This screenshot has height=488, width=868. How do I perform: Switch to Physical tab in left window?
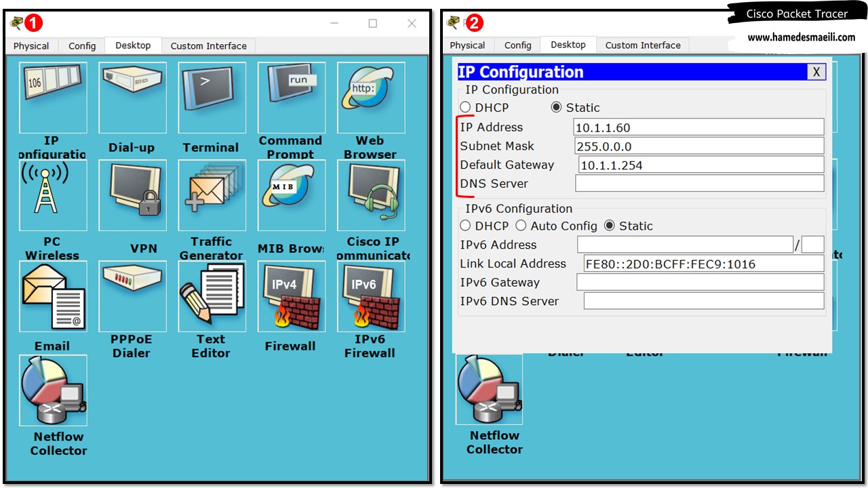pyautogui.click(x=31, y=46)
